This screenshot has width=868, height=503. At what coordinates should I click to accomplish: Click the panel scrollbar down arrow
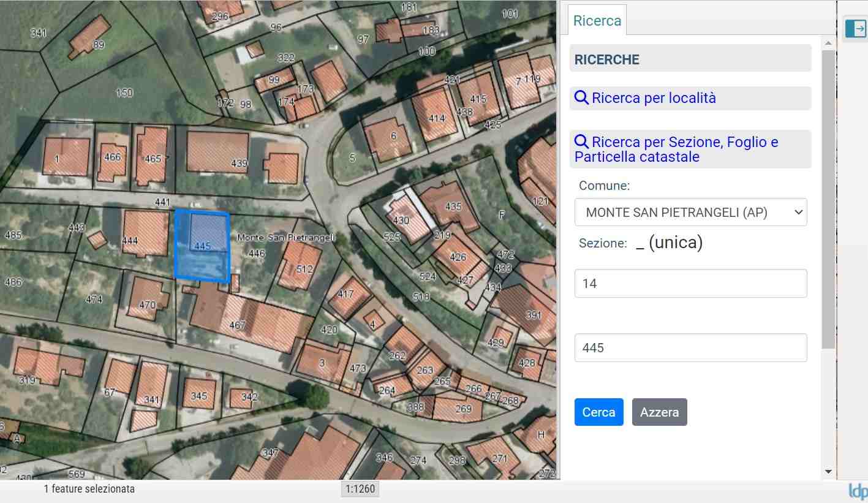pos(828,472)
